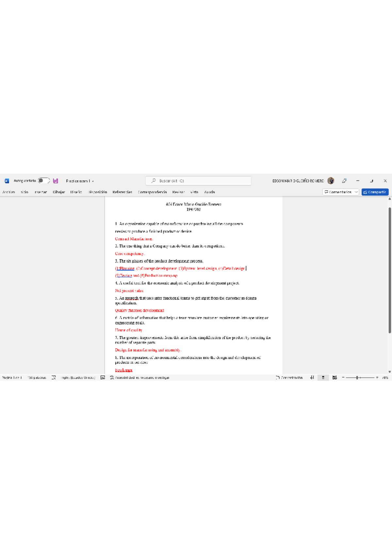Enable Concentración focus mode

(289, 378)
